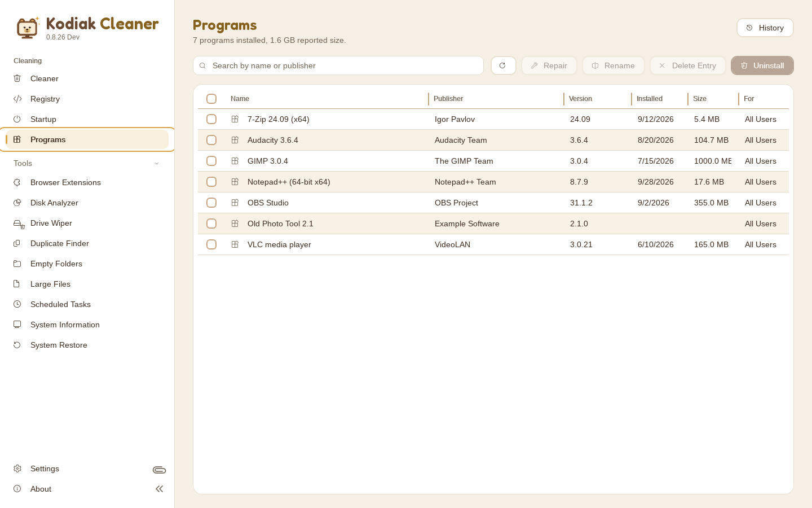812x508 pixels.
Task: Open System Information monitor icon
Action: click(17, 325)
